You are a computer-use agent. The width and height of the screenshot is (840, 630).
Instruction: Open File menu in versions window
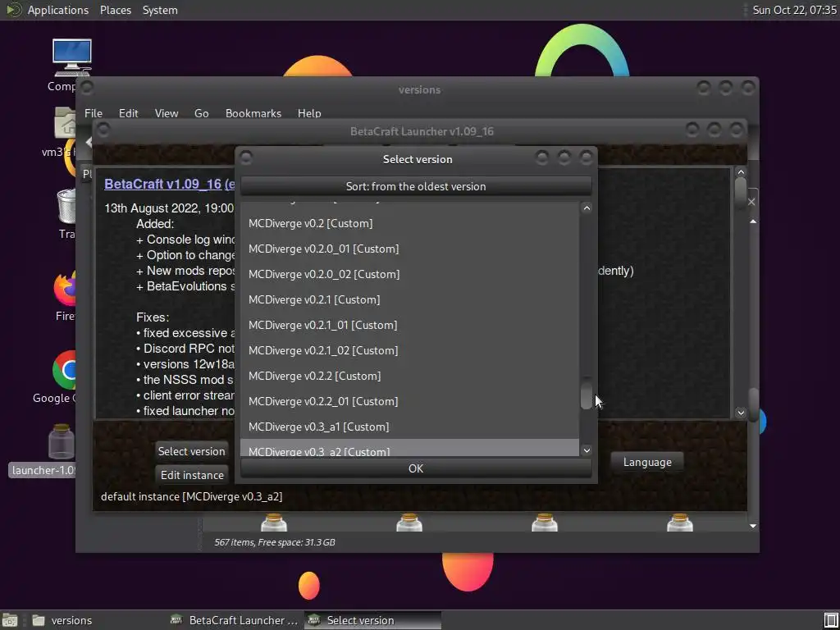point(94,113)
